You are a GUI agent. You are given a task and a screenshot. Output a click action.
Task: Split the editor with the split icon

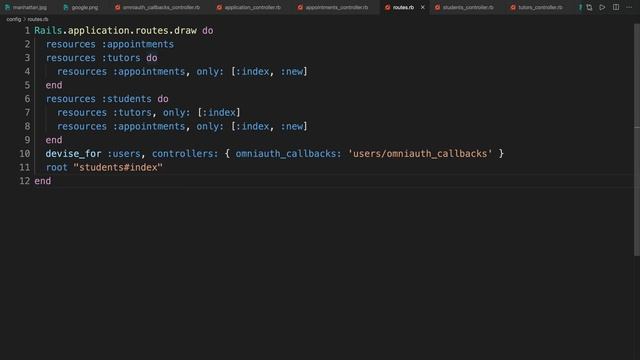(x=616, y=7)
